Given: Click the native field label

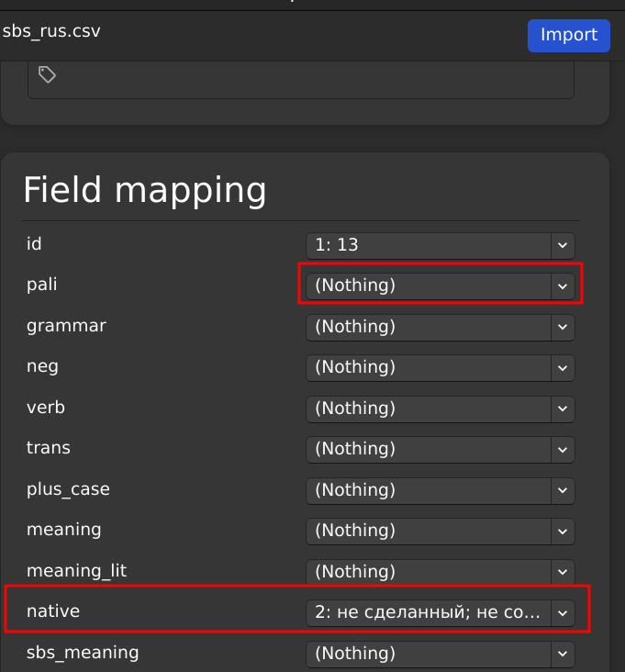Looking at the screenshot, I should [x=53, y=610].
